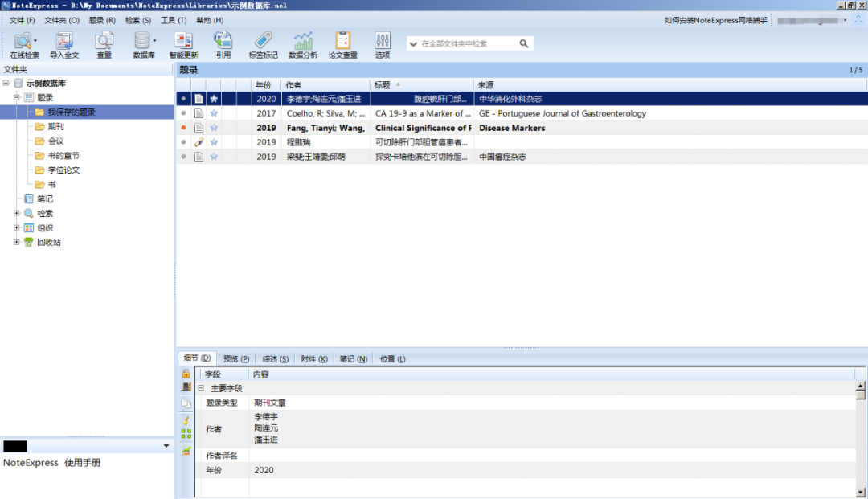The height and width of the screenshot is (499, 868).
Task: Open dropdown above NoteExpress 使用手册 panel
Action: (166, 446)
